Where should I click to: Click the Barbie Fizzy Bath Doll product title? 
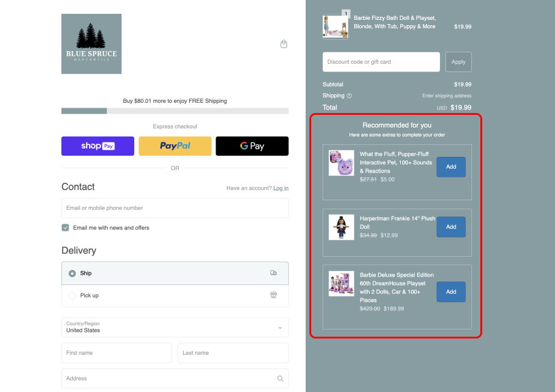click(x=395, y=22)
